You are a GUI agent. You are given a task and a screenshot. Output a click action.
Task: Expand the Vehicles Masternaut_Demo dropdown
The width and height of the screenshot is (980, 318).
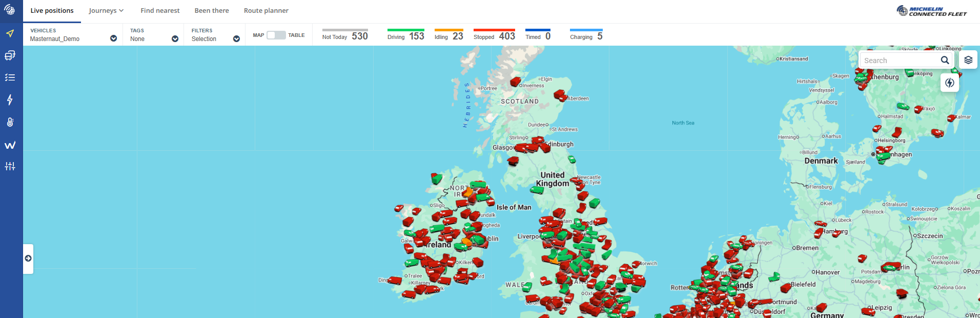(113, 38)
